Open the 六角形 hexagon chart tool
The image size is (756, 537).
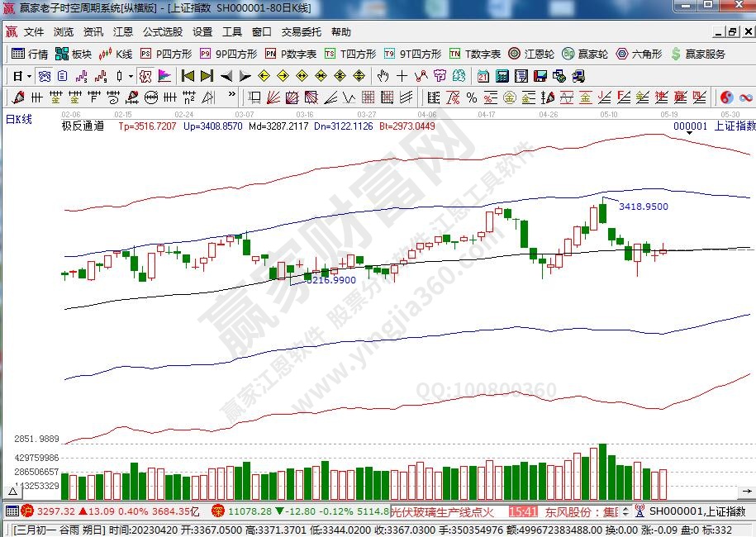click(639, 54)
